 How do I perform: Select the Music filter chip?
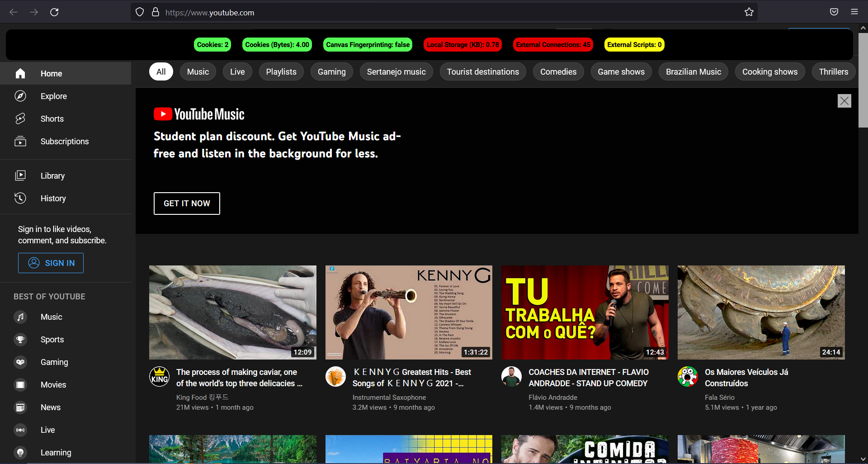[198, 71]
